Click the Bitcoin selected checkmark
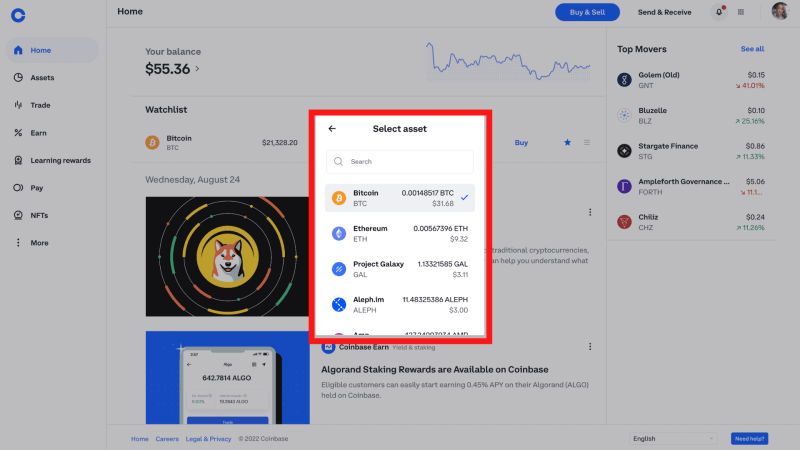 tap(464, 197)
